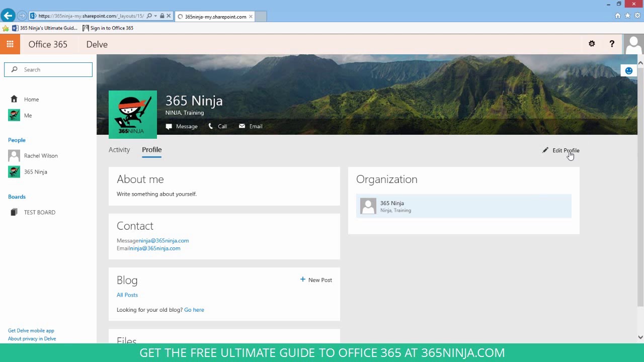Screen dimensions: 644x362
Task: Select the Profile tab
Action: coord(151,149)
